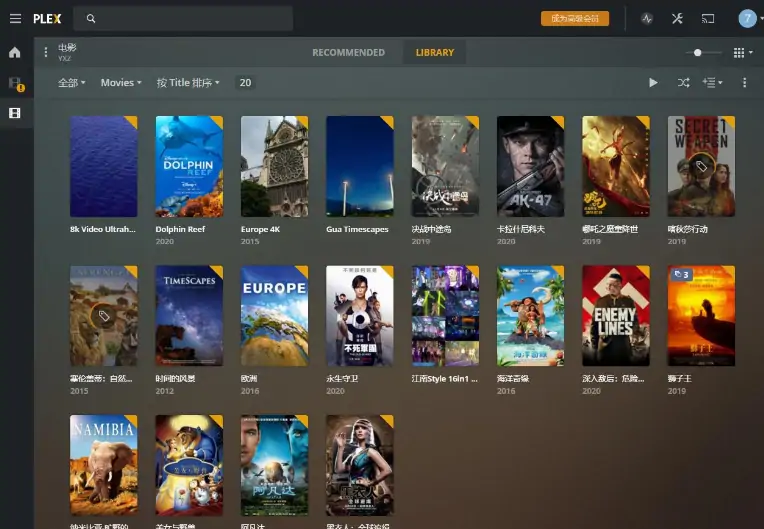Click the 8k Video Ultrah... title text
This screenshot has height=529, width=764.
(x=103, y=229)
